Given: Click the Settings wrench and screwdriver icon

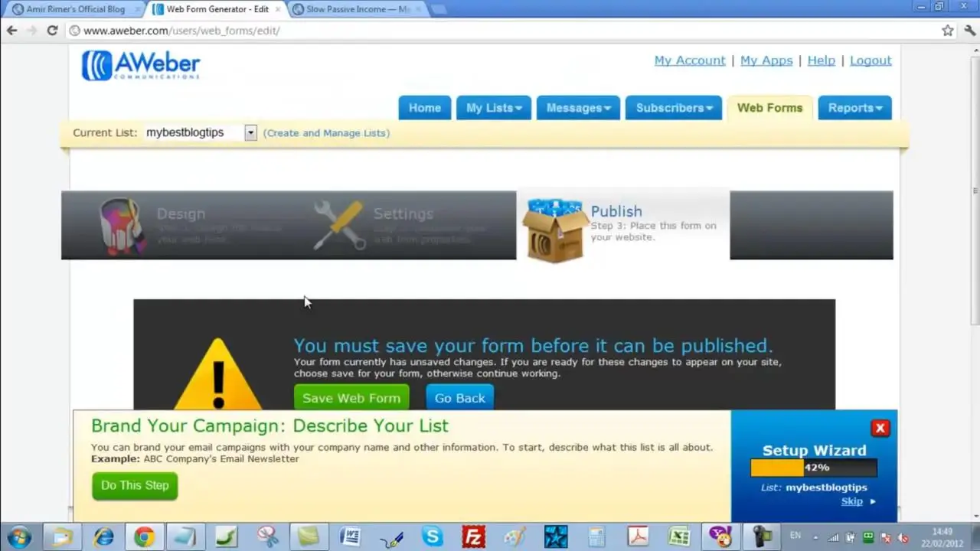Looking at the screenshot, I should [339, 225].
